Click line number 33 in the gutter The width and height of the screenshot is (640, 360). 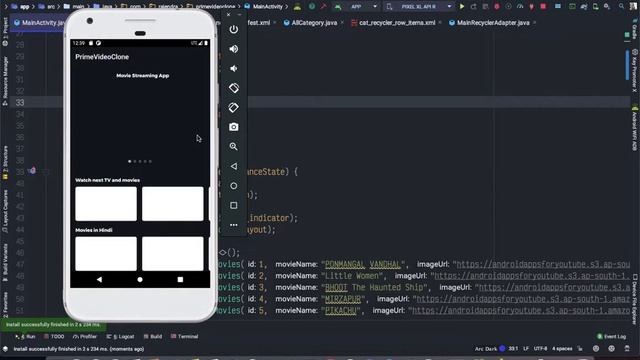click(20, 102)
